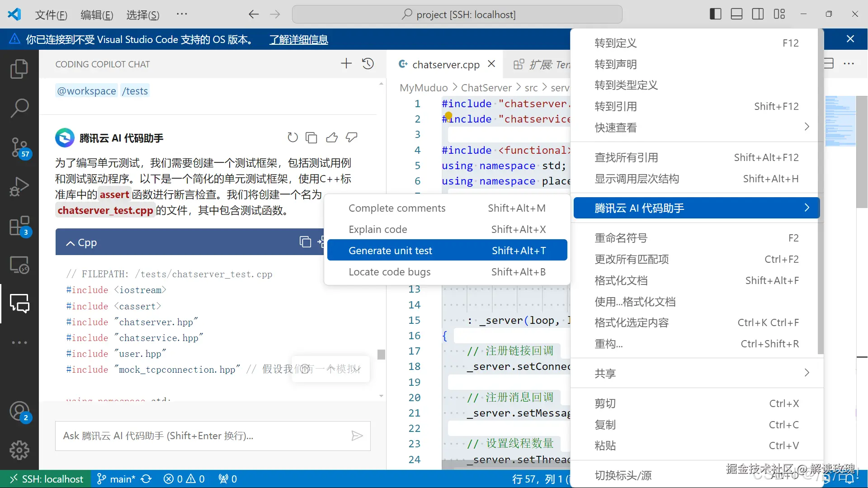Go back in navigation history
This screenshot has width=868, height=488.
(x=254, y=14)
